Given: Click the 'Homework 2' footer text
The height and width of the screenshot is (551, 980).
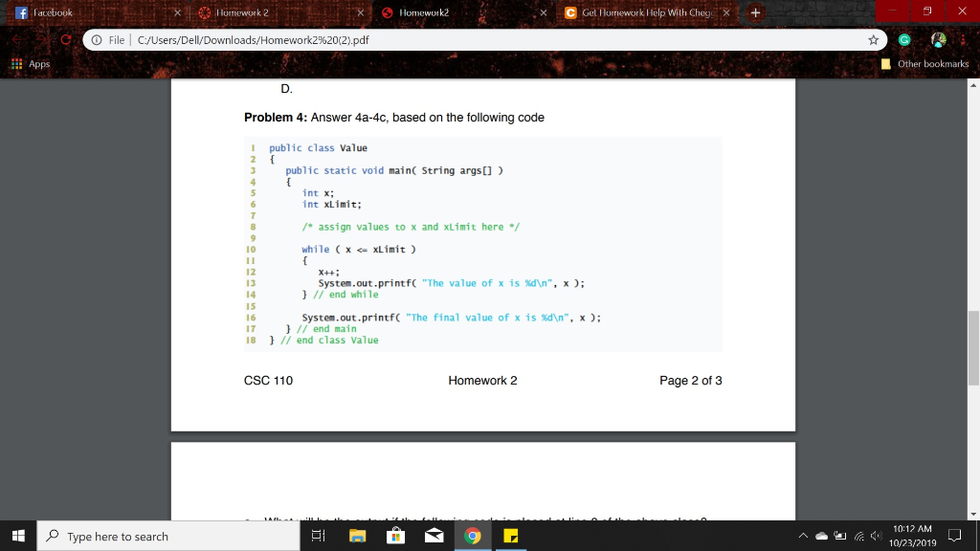Looking at the screenshot, I should pyautogui.click(x=482, y=381).
